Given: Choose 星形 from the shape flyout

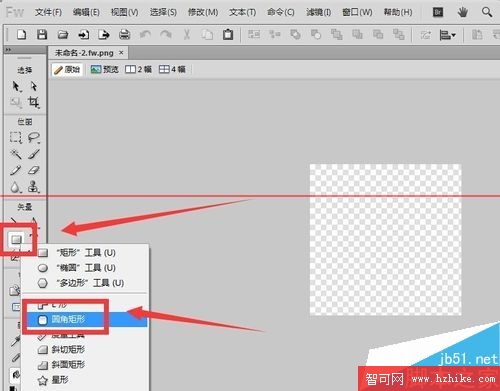Looking at the screenshot, I should (x=85, y=380).
